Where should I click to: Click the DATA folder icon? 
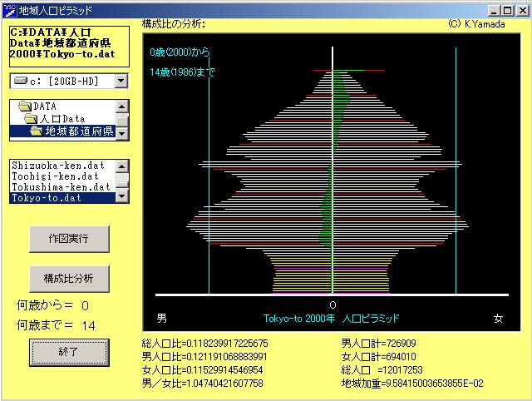coord(25,106)
